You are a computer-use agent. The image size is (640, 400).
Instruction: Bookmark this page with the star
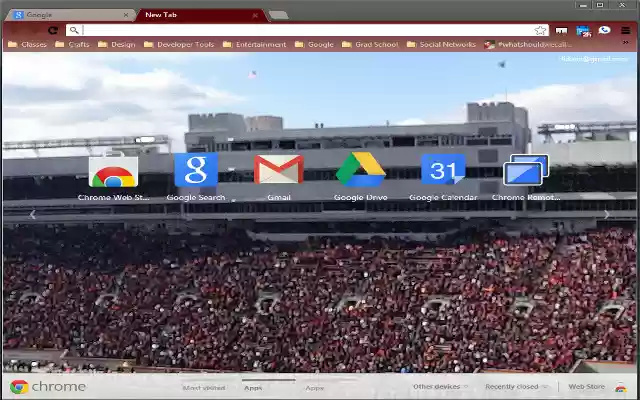point(540,30)
